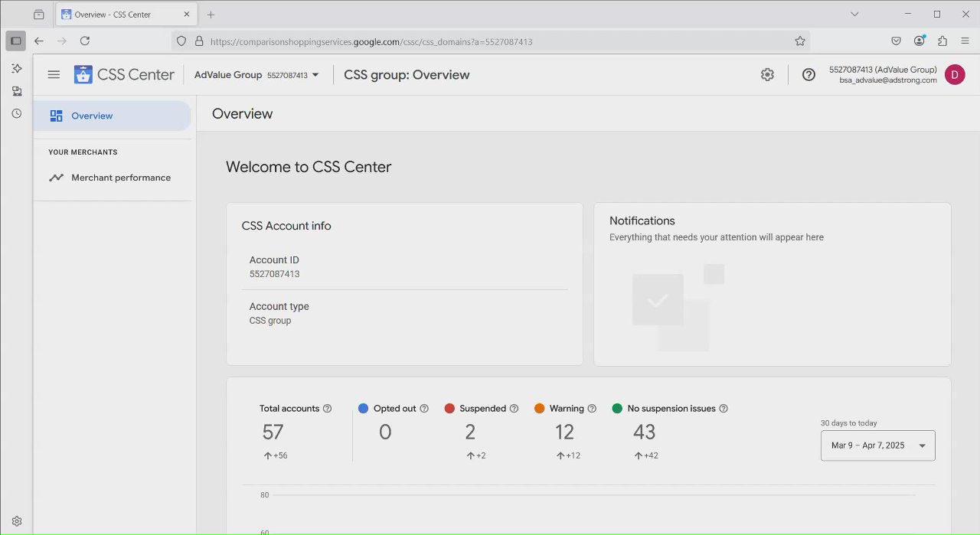Toggle the Opted out blue legend dot
980x535 pixels.
(x=363, y=409)
